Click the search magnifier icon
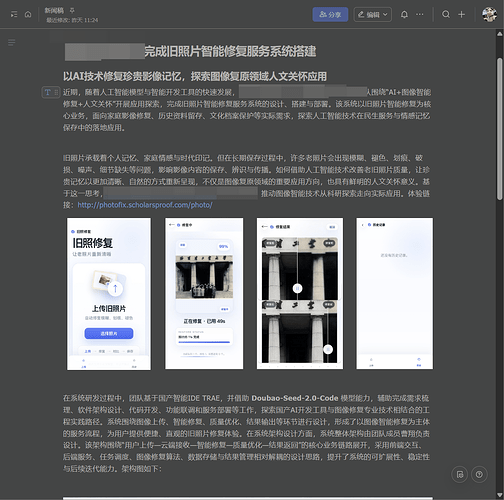Viewport: 504px width, 500px height. pos(446,14)
